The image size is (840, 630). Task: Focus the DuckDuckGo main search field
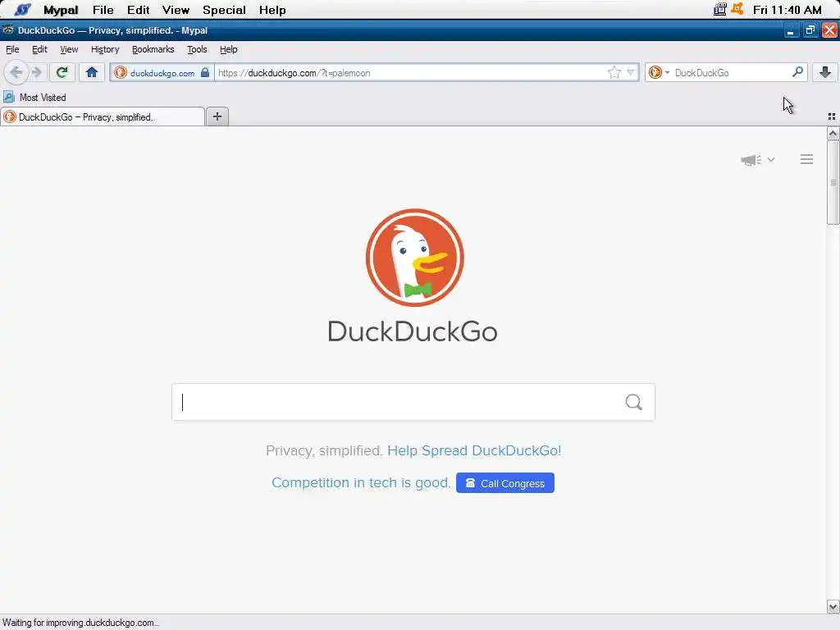tap(399, 402)
